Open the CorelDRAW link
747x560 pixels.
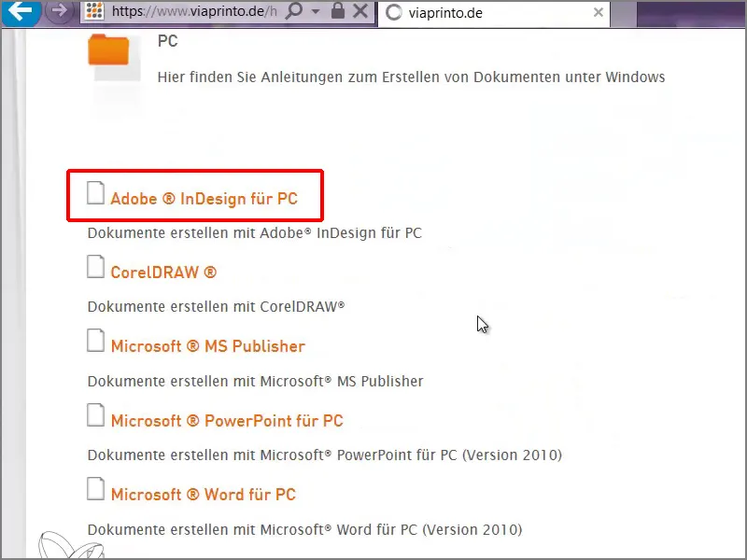(x=163, y=273)
